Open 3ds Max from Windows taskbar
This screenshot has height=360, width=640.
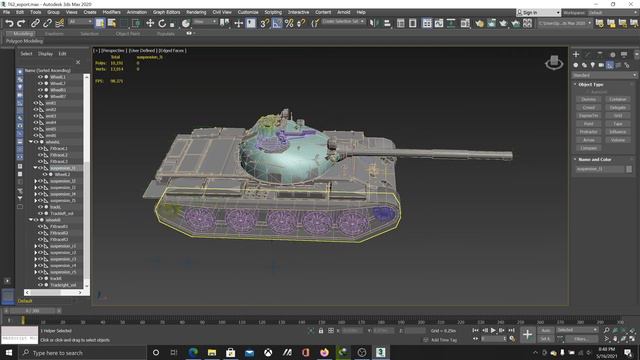point(380,352)
